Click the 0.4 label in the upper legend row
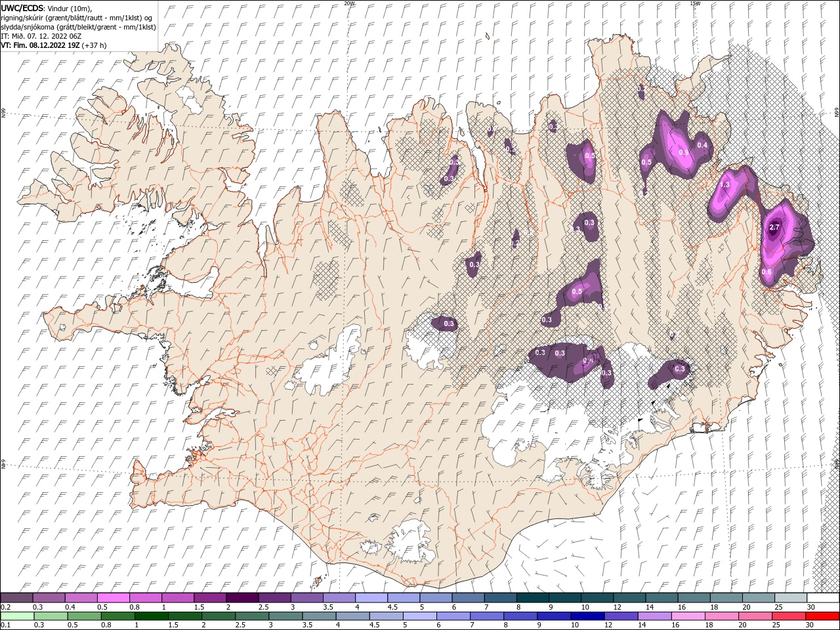 click(x=70, y=608)
